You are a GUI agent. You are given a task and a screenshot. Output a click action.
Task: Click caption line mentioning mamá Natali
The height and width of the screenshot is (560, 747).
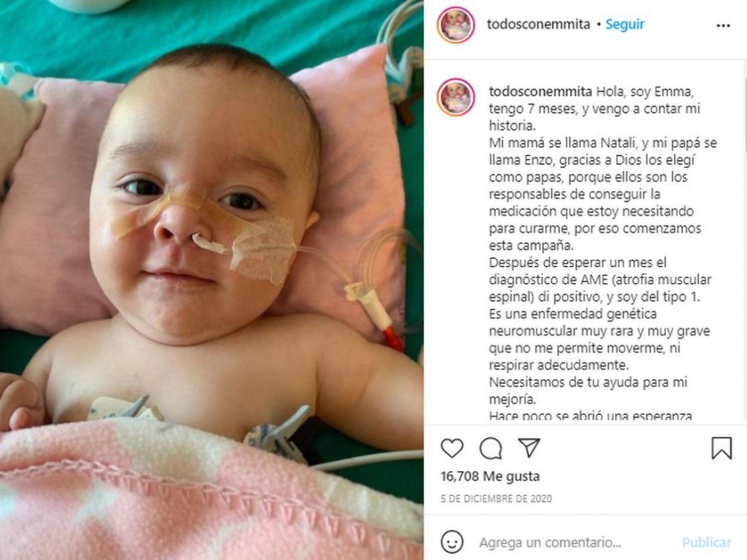pos(603,143)
